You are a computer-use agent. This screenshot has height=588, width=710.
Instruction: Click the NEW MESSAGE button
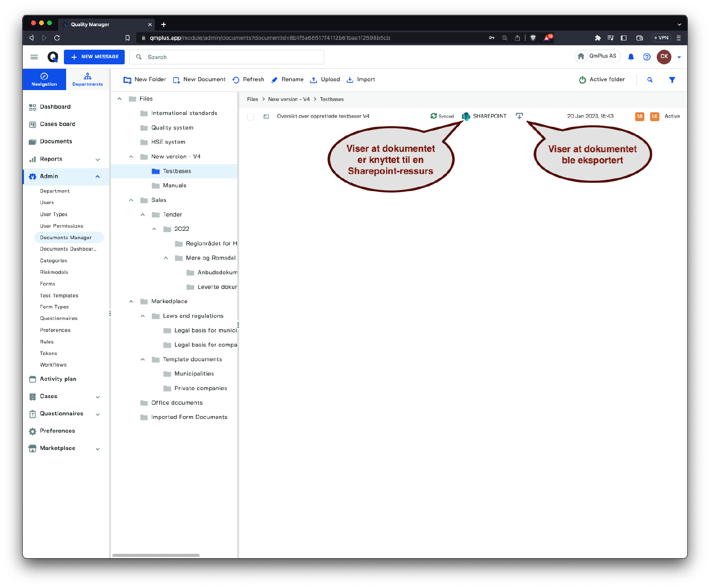coord(94,57)
